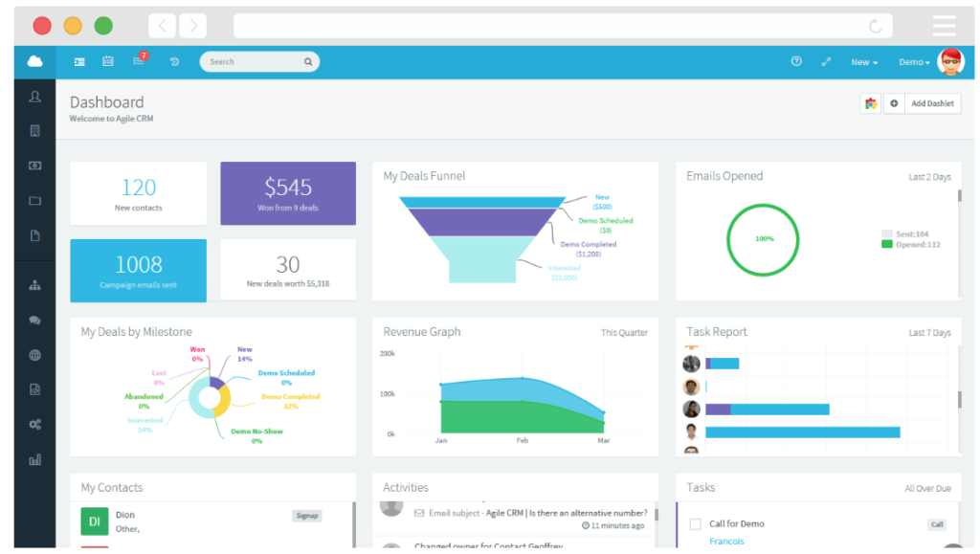Click the recent history icon in top bar
980x554 pixels.
click(x=174, y=61)
